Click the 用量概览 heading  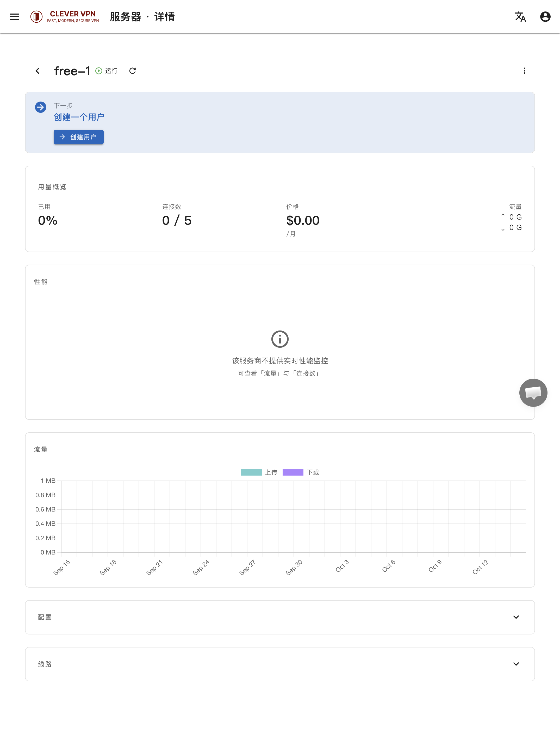point(52,187)
